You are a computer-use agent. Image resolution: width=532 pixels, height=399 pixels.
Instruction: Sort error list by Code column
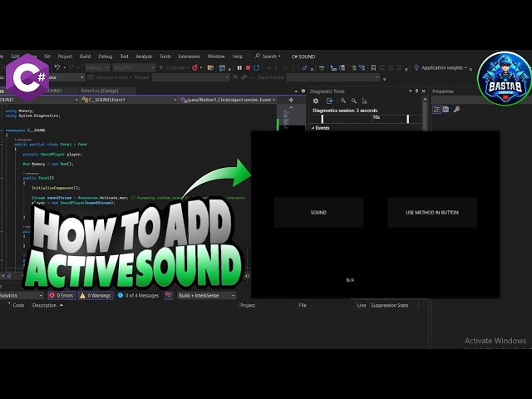pyautogui.click(x=18, y=305)
